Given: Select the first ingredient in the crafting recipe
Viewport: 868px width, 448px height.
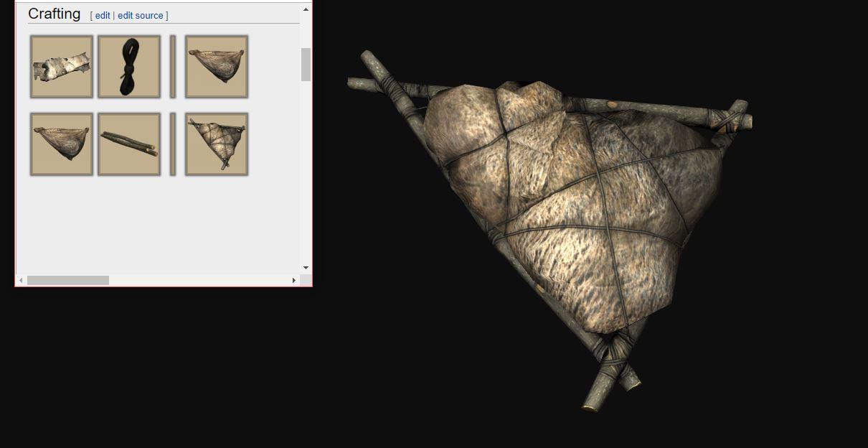Looking at the screenshot, I should tap(61, 66).
